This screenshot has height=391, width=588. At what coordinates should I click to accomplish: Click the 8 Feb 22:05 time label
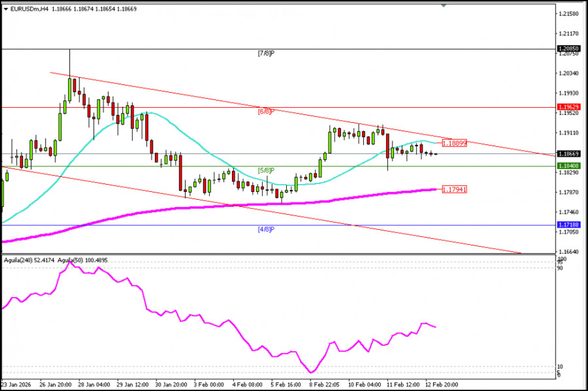click(x=324, y=384)
